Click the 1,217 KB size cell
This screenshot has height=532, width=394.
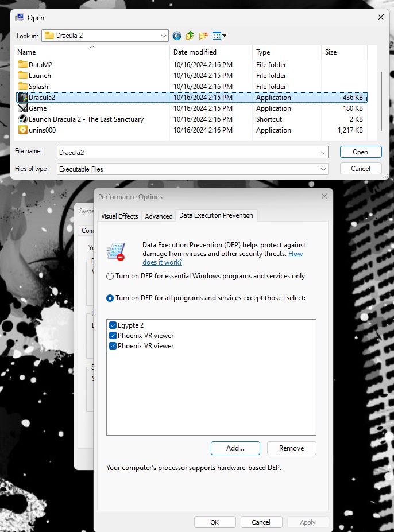pos(350,130)
